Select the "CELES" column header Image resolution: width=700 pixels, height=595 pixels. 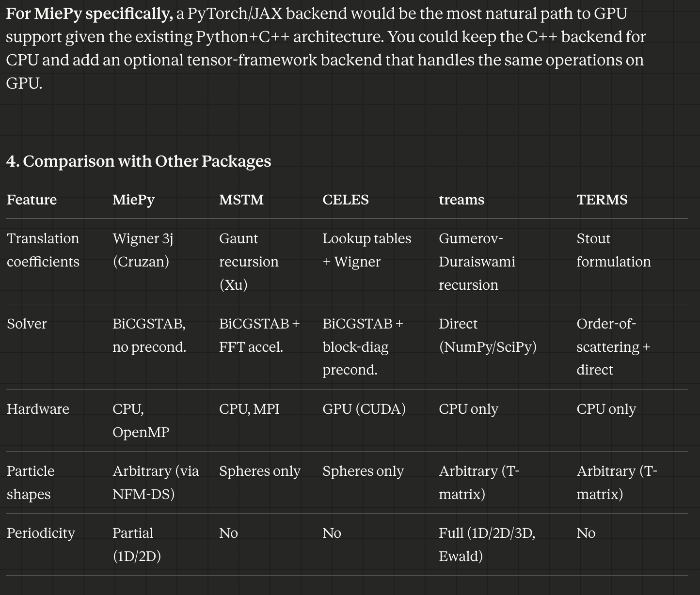(x=346, y=200)
